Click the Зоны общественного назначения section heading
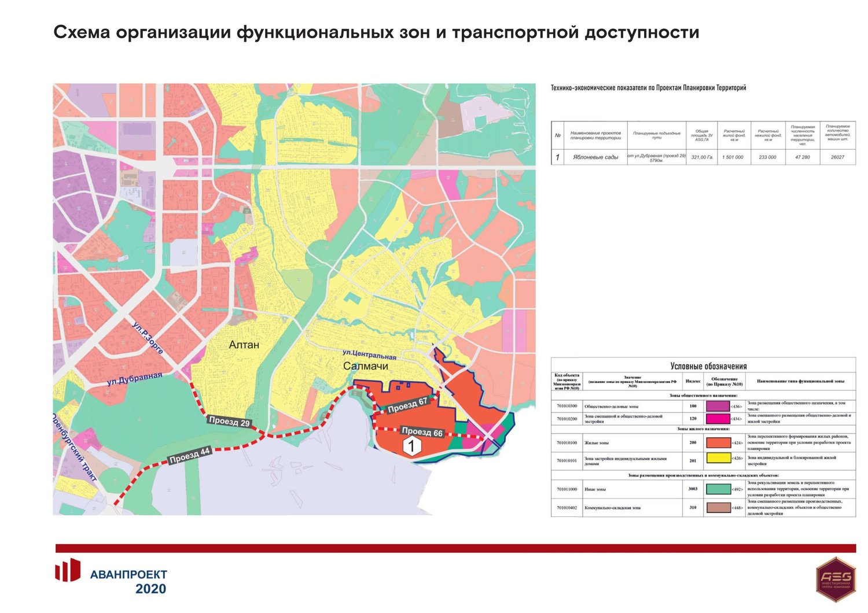 703,395
